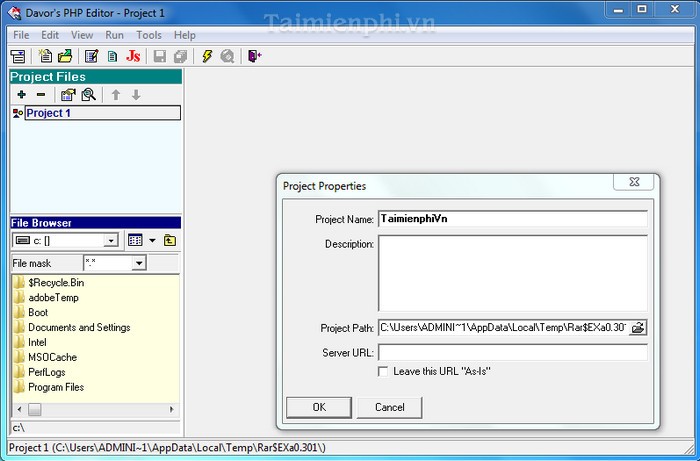The height and width of the screenshot is (461, 700).
Task: Click the Project Path input field
Action: point(504,328)
